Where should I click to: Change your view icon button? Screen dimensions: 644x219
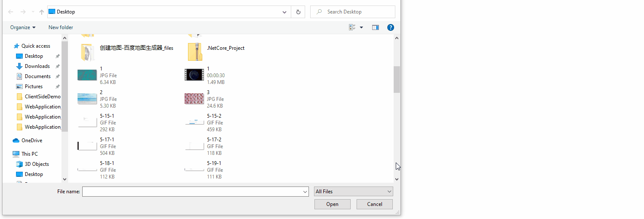coord(352,27)
